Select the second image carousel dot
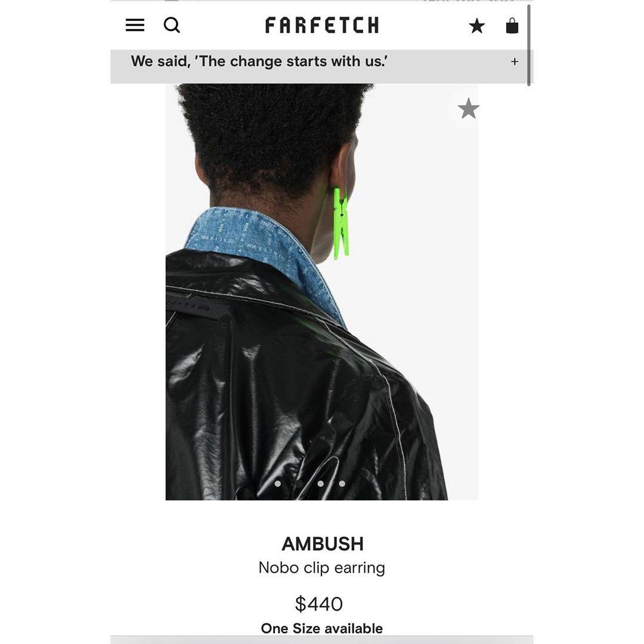 (x=299, y=484)
